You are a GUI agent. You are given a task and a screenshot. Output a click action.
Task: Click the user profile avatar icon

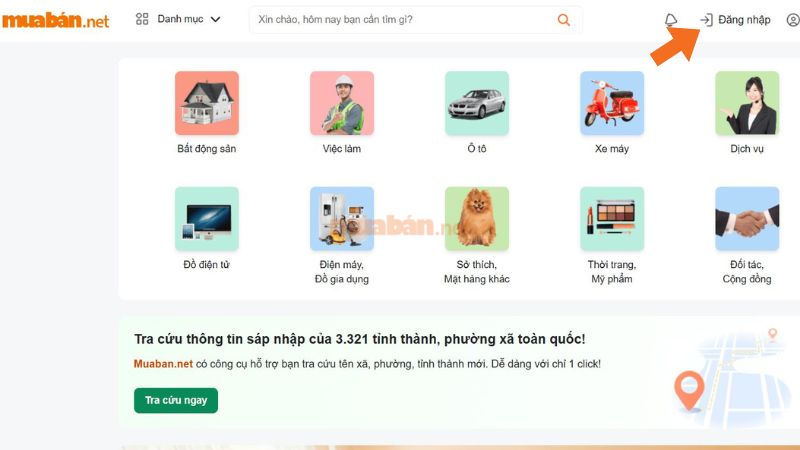tap(793, 20)
